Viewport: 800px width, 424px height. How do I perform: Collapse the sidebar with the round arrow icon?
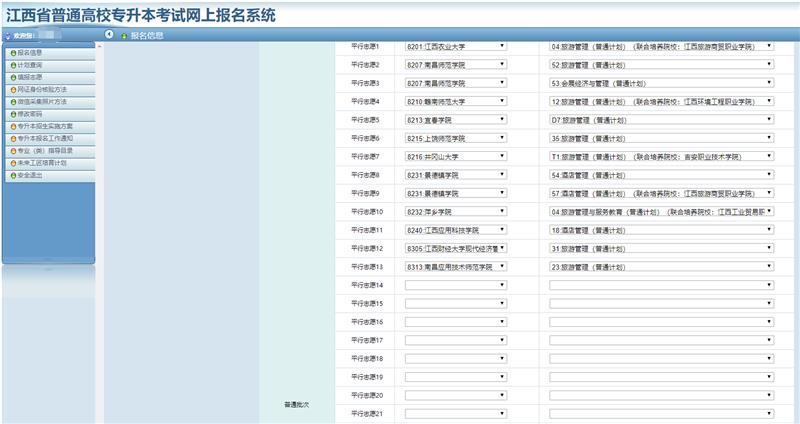coord(109,34)
